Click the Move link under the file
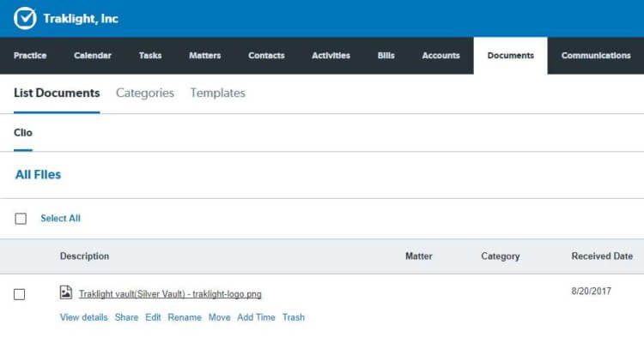Image resolution: width=644 pixels, height=337 pixels. click(219, 317)
